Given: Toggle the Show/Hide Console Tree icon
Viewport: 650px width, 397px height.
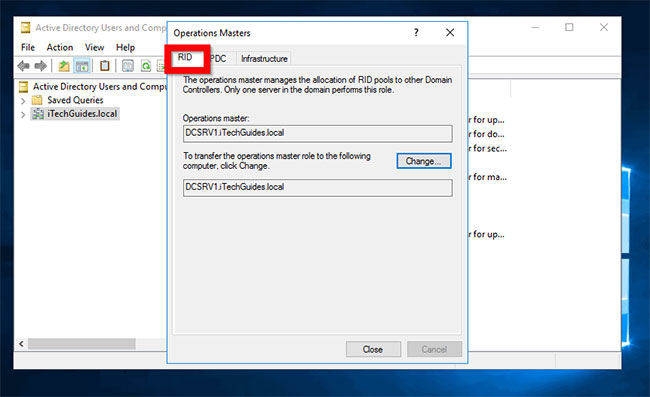Looking at the screenshot, I should tap(82, 65).
